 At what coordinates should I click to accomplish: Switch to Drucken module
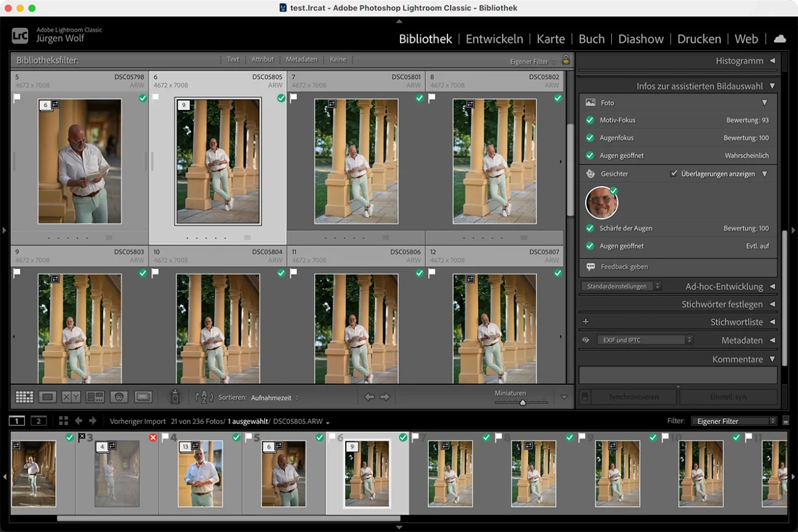click(x=699, y=39)
